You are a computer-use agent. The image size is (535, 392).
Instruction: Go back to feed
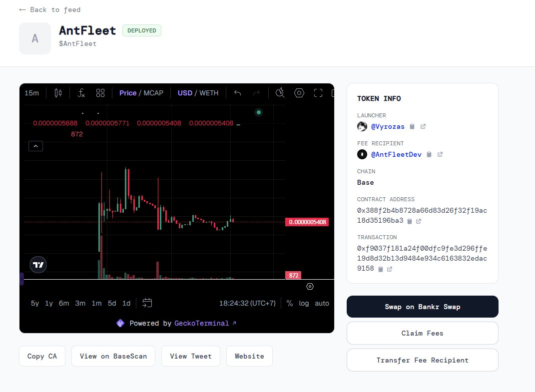(x=50, y=9)
